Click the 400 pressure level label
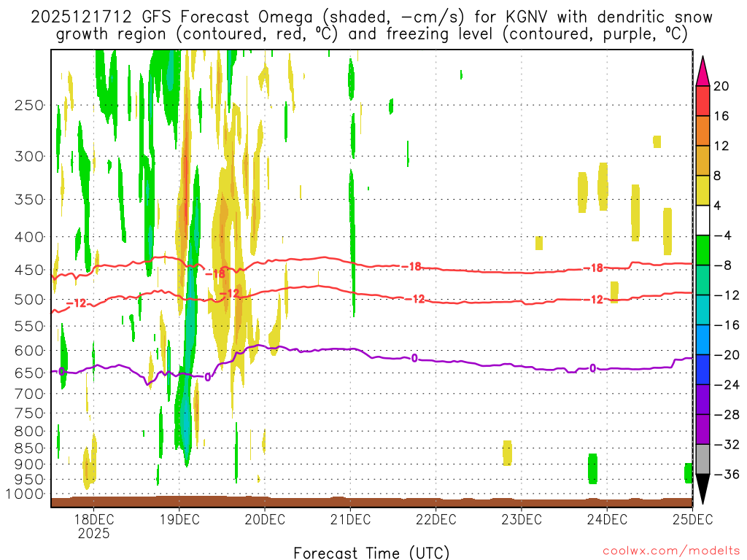Viewport: 747px width, 560px height. click(x=29, y=237)
